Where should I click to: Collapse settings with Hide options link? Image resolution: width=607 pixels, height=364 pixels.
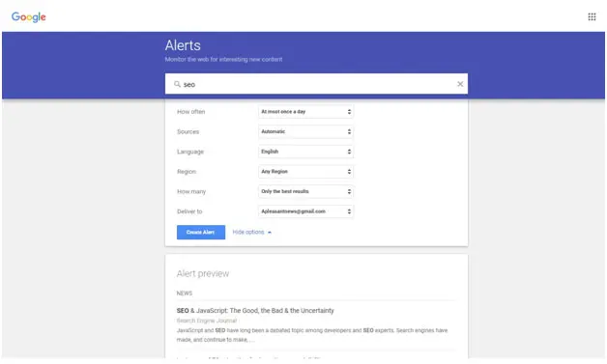pos(251,232)
